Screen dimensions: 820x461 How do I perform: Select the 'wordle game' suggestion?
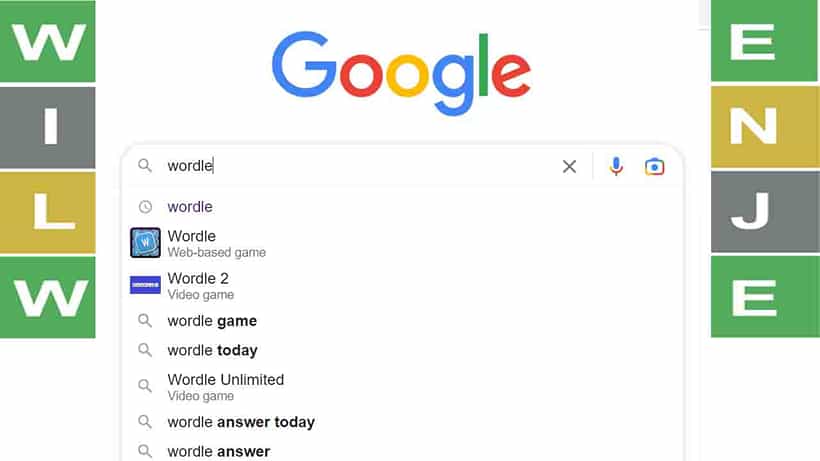coord(212,321)
